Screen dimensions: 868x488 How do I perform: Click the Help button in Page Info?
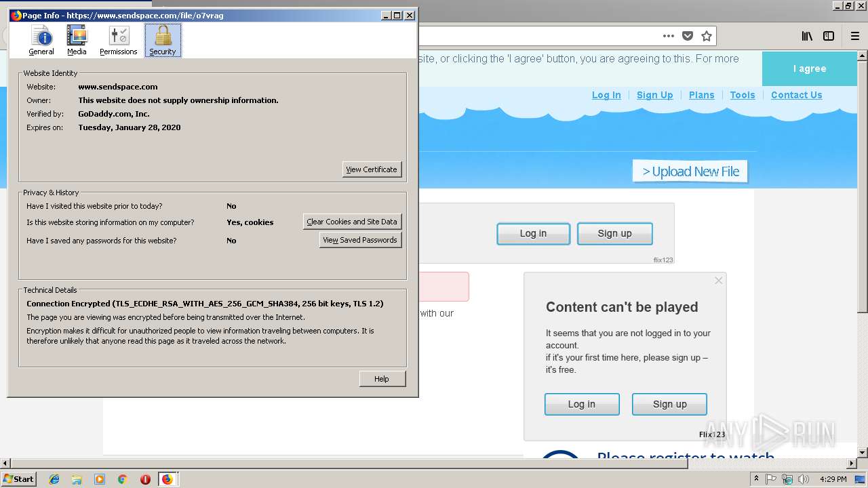coord(382,379)
